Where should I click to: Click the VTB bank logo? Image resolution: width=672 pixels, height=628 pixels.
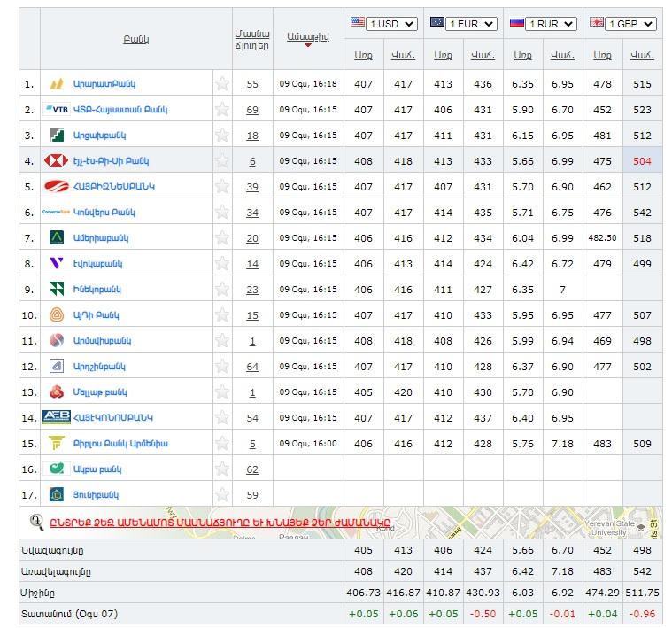(57, 110)
